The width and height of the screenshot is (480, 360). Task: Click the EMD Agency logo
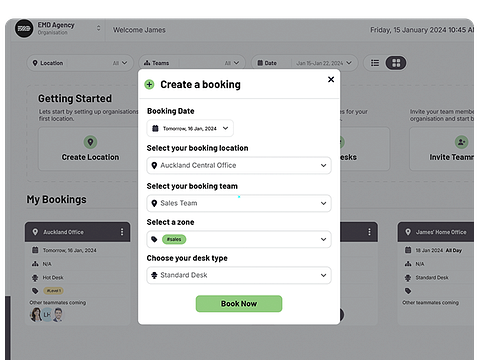pos(24,29)
